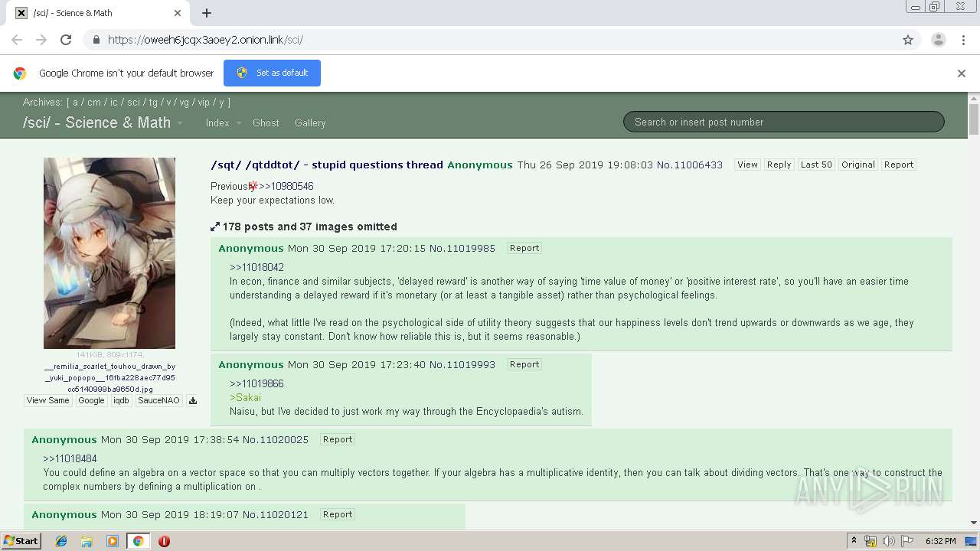Click the address bar URL
Image resolution: width=980 pixels, height=551 pixels.
click(205, 40)
